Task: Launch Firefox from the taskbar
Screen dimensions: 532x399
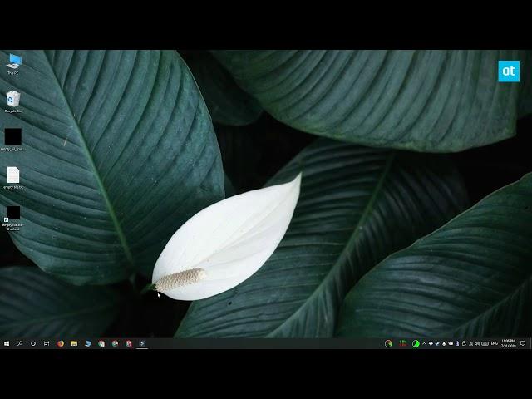Action: pos(61,343)
